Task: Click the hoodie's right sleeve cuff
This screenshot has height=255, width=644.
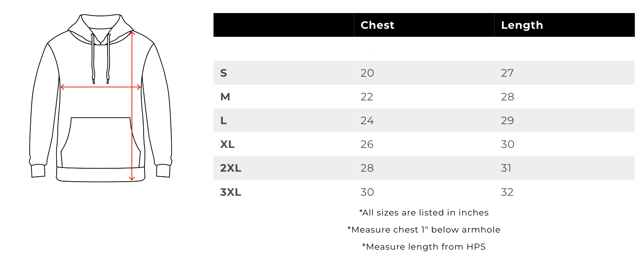Action: coord(163,171)
